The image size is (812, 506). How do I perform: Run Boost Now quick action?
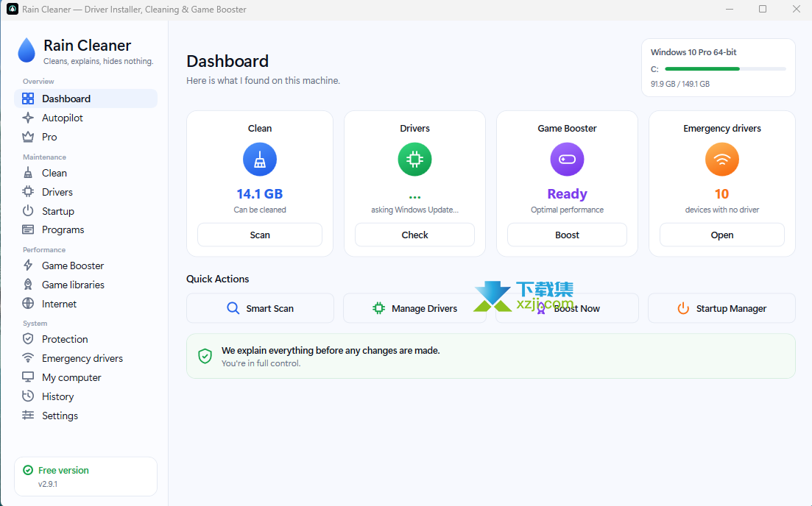[567, 308]
